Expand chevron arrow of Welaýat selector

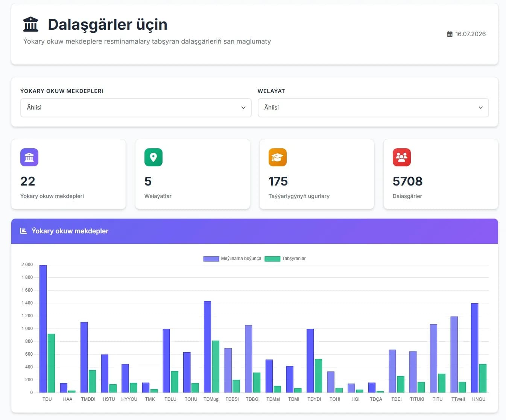[480, 108]
